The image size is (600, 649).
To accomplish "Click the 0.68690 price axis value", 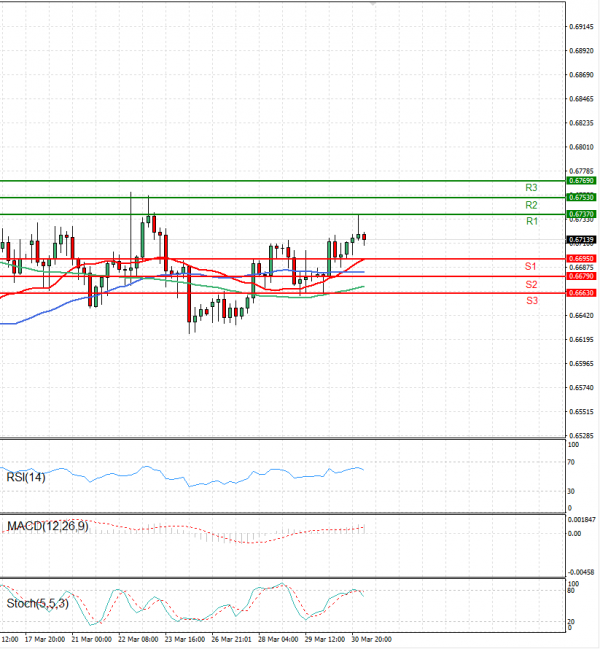I will pos(581,75).
